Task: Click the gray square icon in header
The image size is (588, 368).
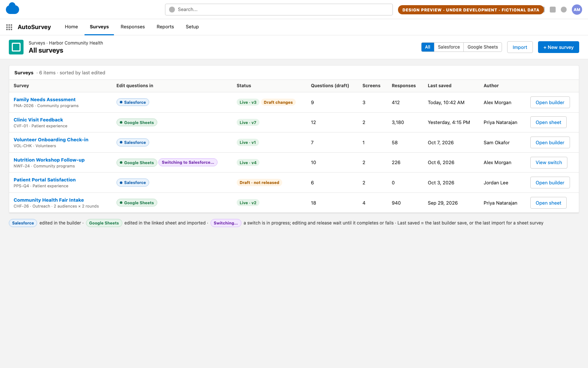Action: point(553,10)
